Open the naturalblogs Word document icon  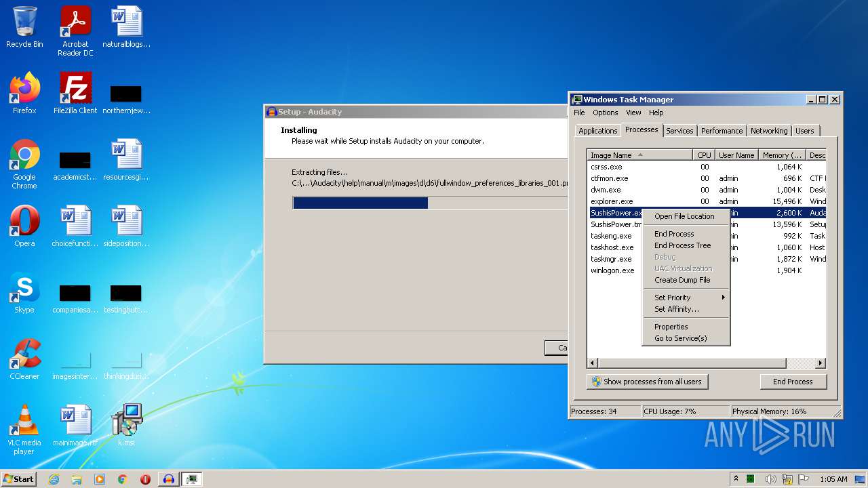pos(126,27)
